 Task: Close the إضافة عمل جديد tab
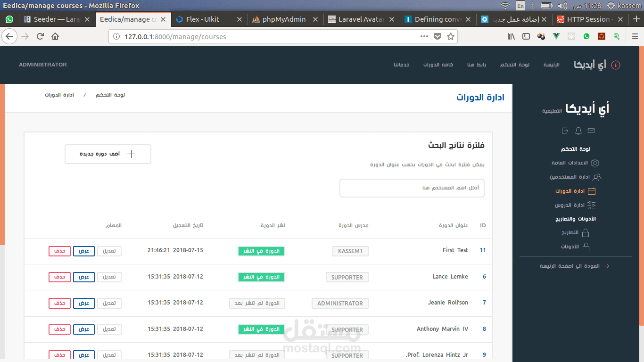tap(544, 19)
